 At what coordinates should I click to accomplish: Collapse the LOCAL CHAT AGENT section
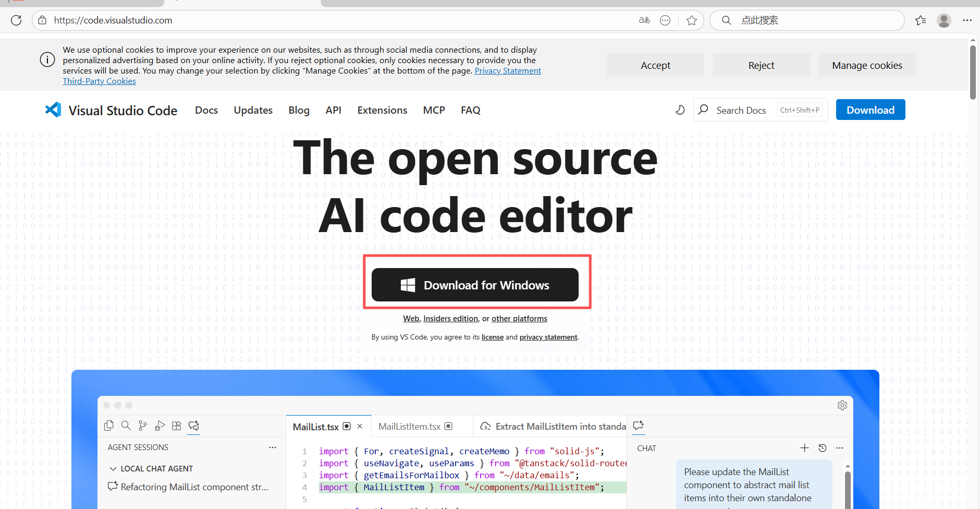pos(113,469)
